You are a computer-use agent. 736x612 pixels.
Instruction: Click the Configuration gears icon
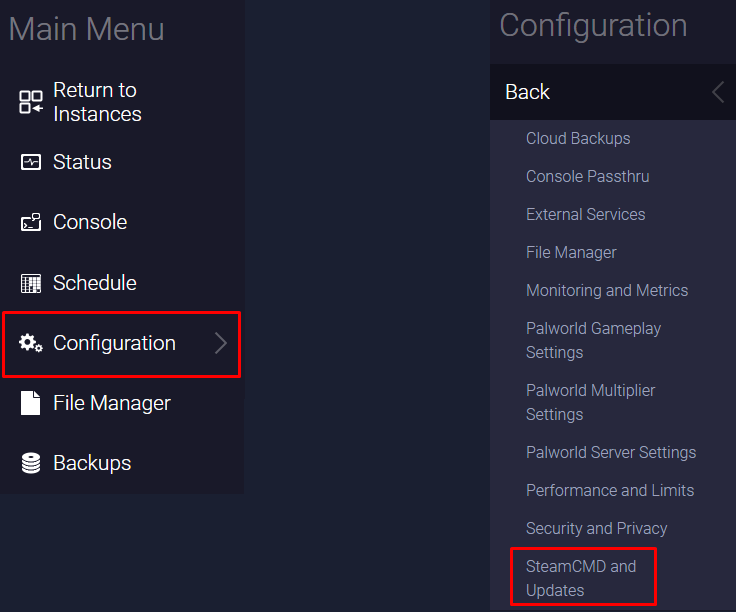(x=31, y=343)
